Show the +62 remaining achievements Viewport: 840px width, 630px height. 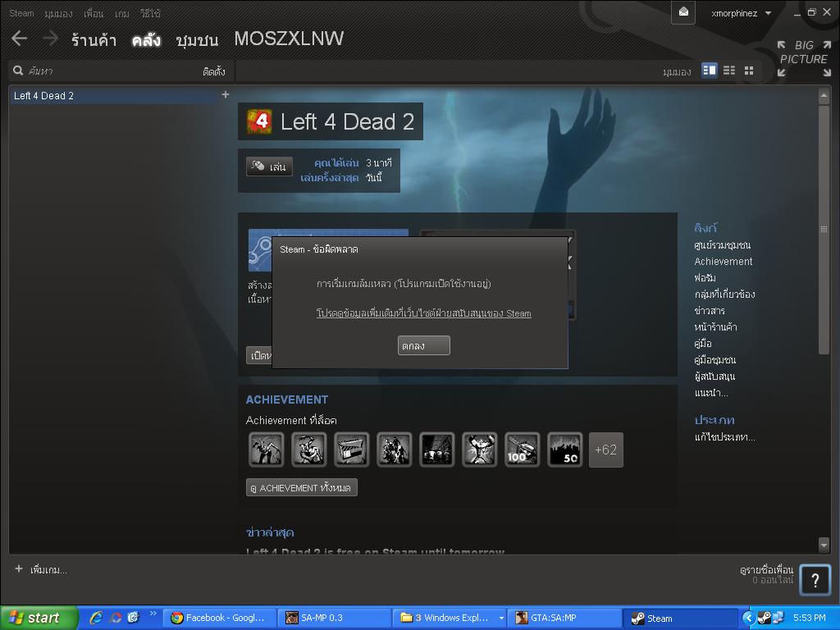pos(606,450)
